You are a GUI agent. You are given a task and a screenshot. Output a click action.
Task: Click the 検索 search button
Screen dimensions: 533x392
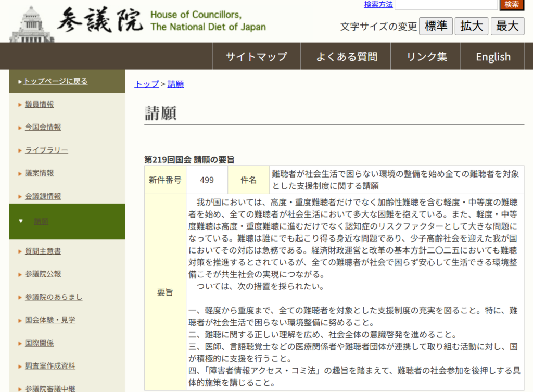(x=511, y=5)
